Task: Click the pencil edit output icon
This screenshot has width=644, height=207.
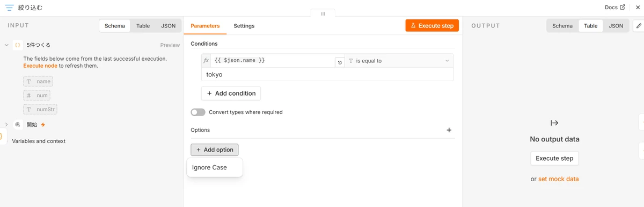Action: tap(638, 25)
